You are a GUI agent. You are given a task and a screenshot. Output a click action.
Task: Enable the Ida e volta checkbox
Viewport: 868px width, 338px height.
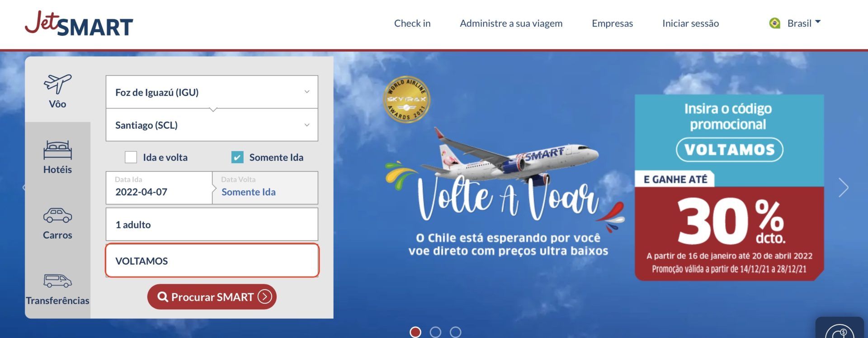click(131, 157)
